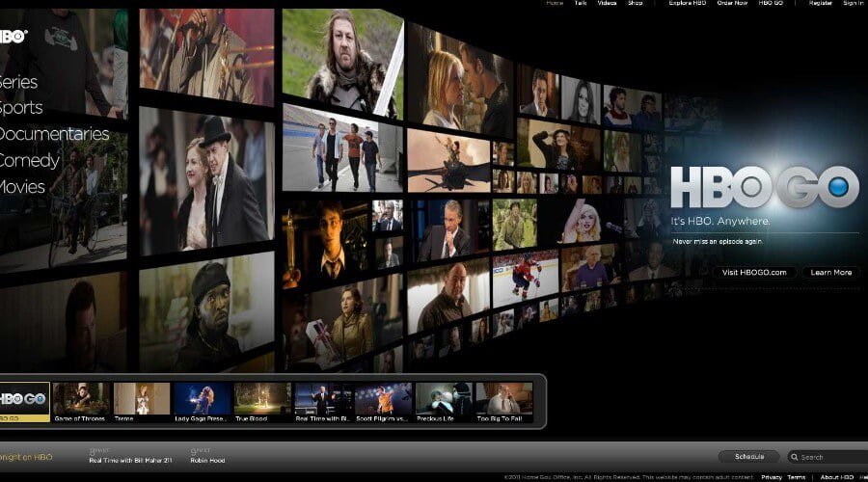Open the Treme thumbnail in carousel

pyautogui.click(x=142, y=399)
